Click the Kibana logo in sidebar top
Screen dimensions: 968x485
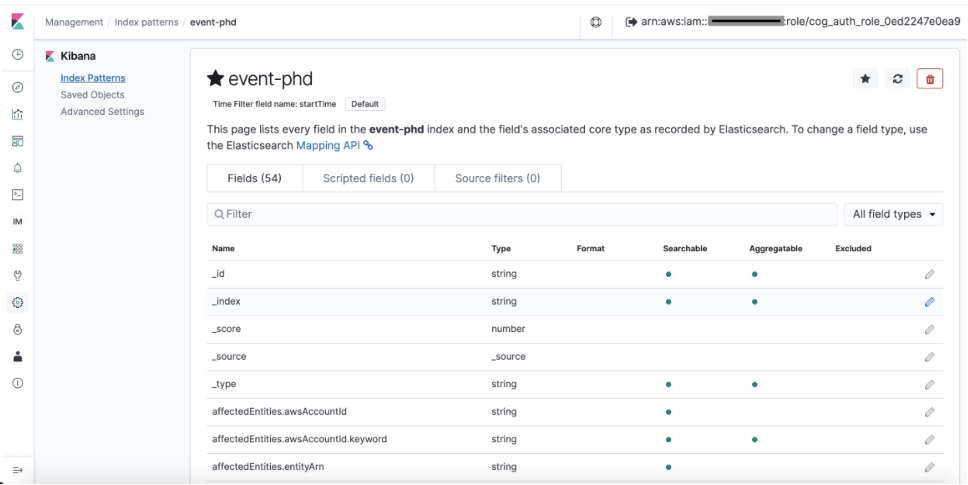[x=17, y=22]
